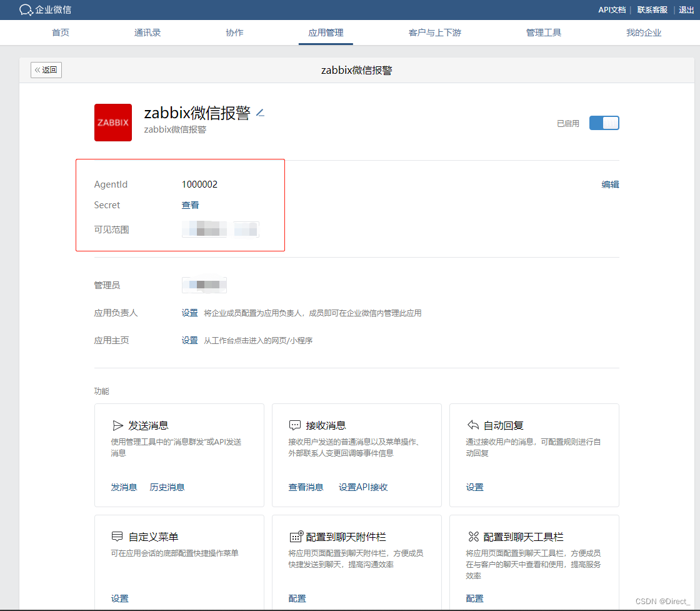
Task: Click 查看 to view the Secret
Action: [190, 205]
